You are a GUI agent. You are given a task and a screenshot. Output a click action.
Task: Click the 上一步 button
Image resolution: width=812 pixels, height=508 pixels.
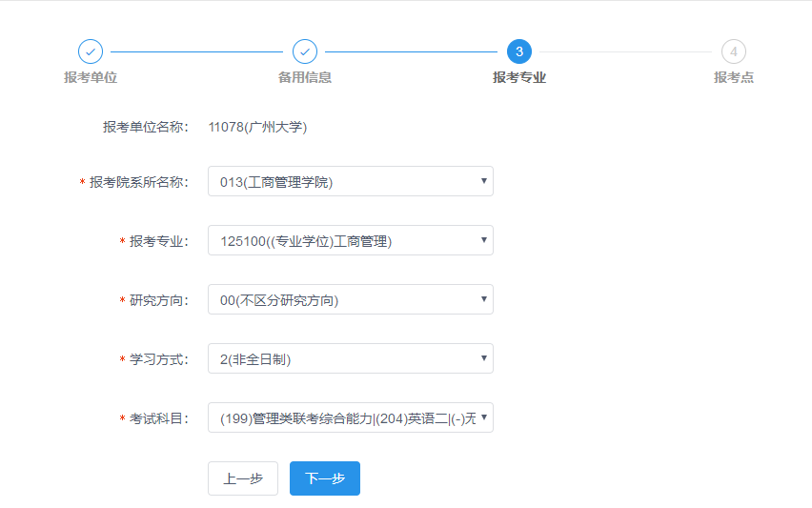pos(243,478)
